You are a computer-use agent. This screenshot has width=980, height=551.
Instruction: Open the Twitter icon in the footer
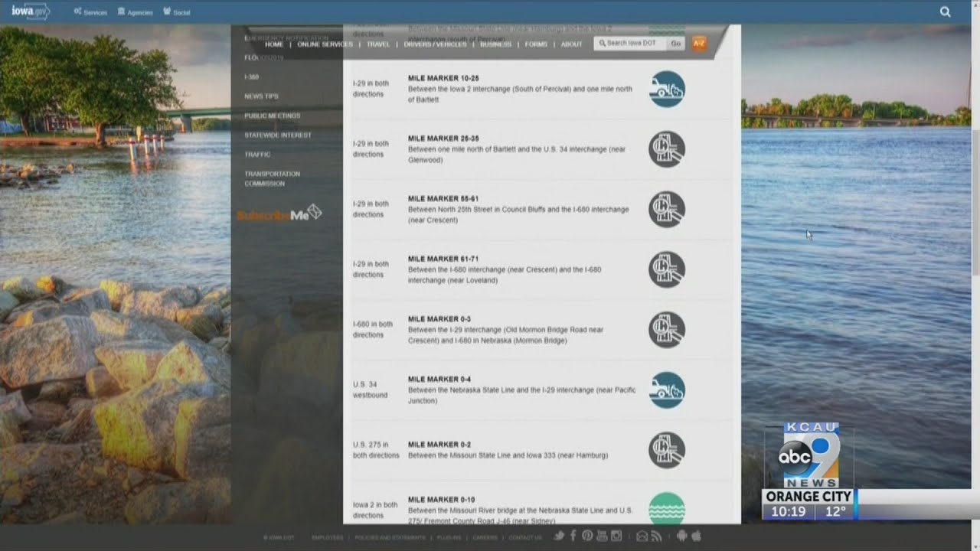(x=559, y=536)
